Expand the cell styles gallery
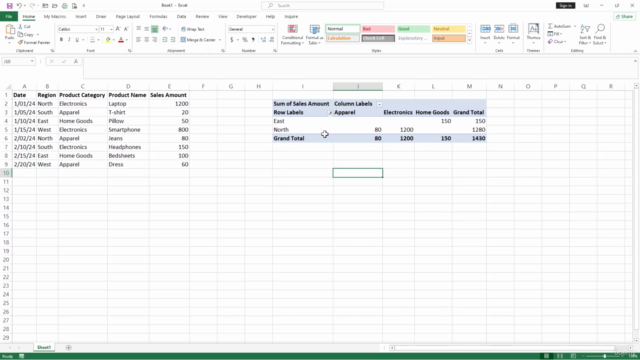The width and height of the screenshot is (640, 360). click(469, 40)
